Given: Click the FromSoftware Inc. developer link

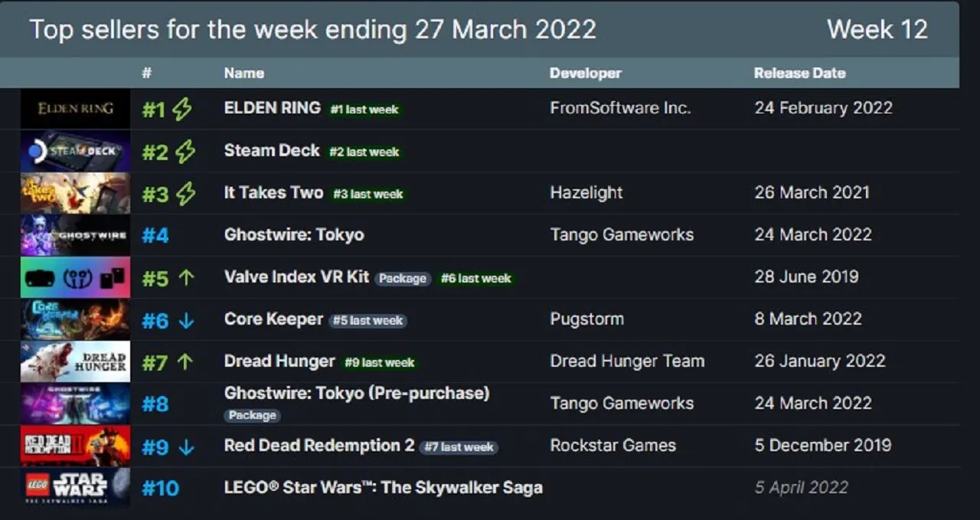Looking at the screenshot, I should click(x=620, y=108).
